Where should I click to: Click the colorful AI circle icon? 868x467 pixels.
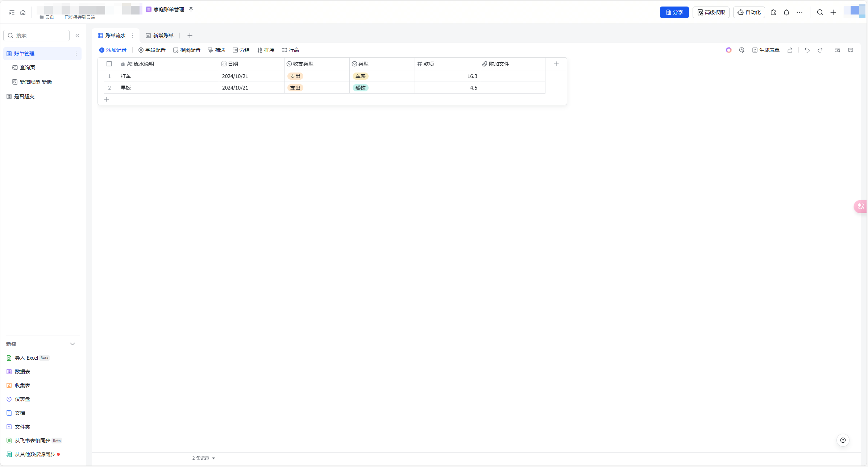728,50
